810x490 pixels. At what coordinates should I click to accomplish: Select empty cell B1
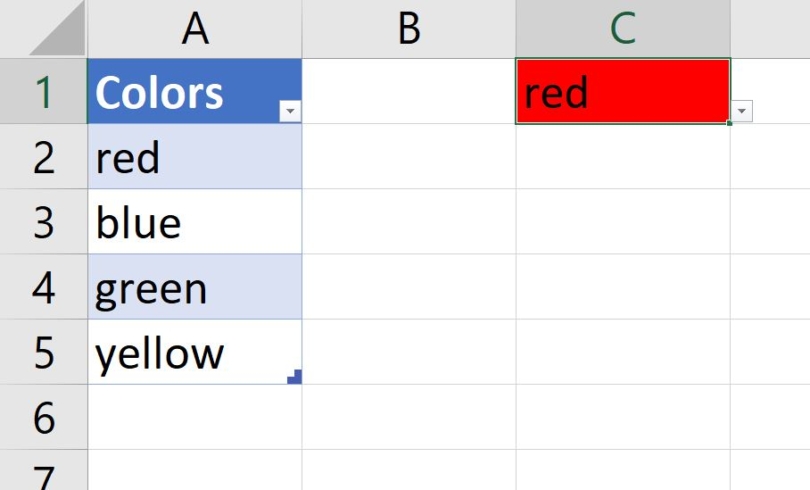[x=408, y=92]
